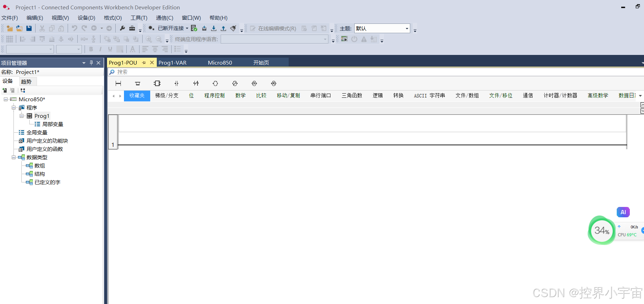This screenshot has height=304, width=644.
Task: Select 用户定义的功能块 in the tree
Action: pyautogui.click(x=47, y=141)
